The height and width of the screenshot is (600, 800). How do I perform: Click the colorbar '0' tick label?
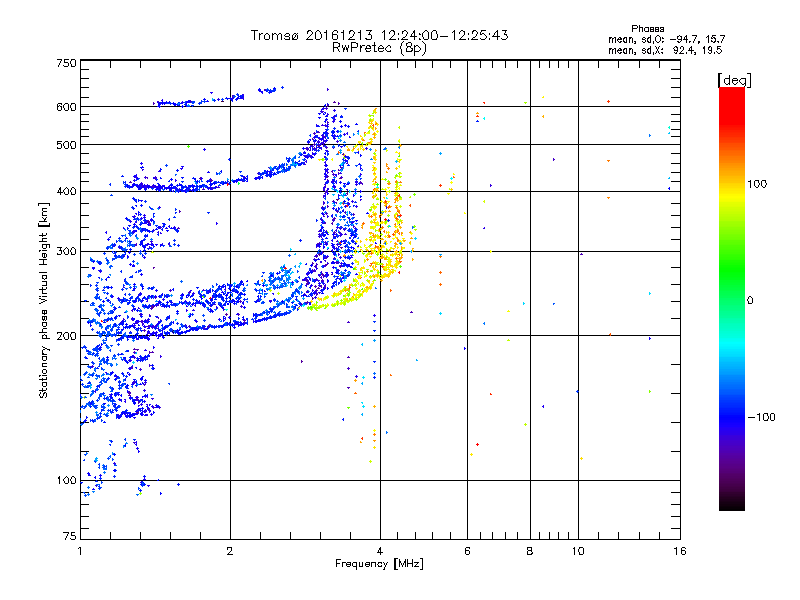(750, 301)
